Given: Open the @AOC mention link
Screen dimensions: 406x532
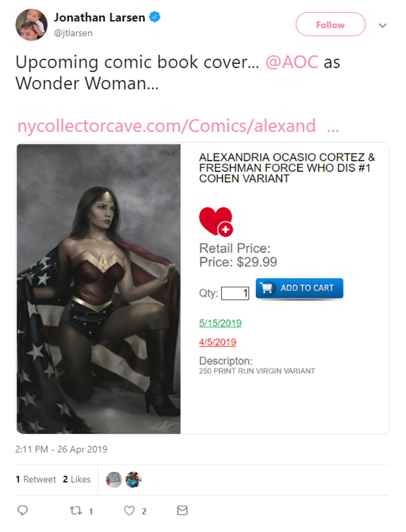Looking at the screenshot, I should [x=292, y=62].
